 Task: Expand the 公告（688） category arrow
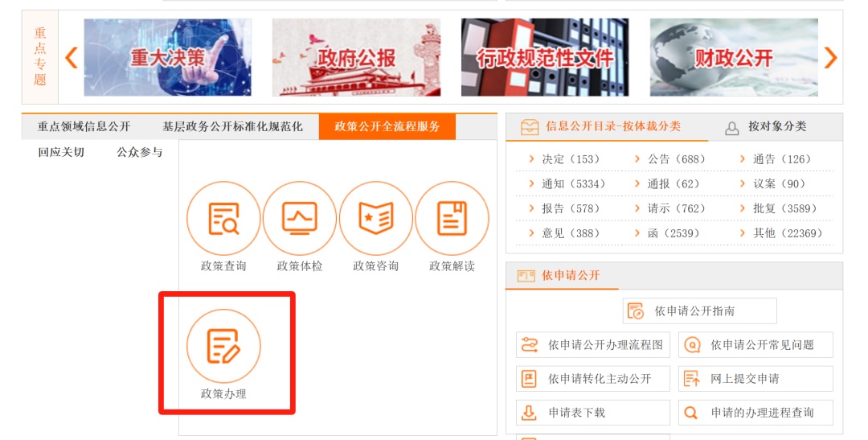click(637, 159)
